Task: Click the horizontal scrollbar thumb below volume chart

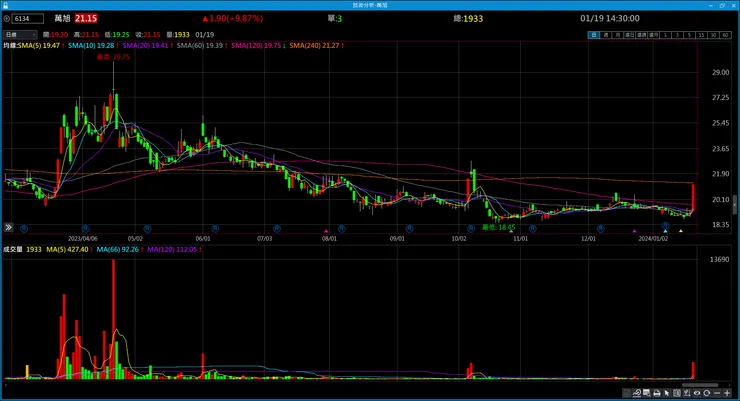Action: click(x=700, y=385)
